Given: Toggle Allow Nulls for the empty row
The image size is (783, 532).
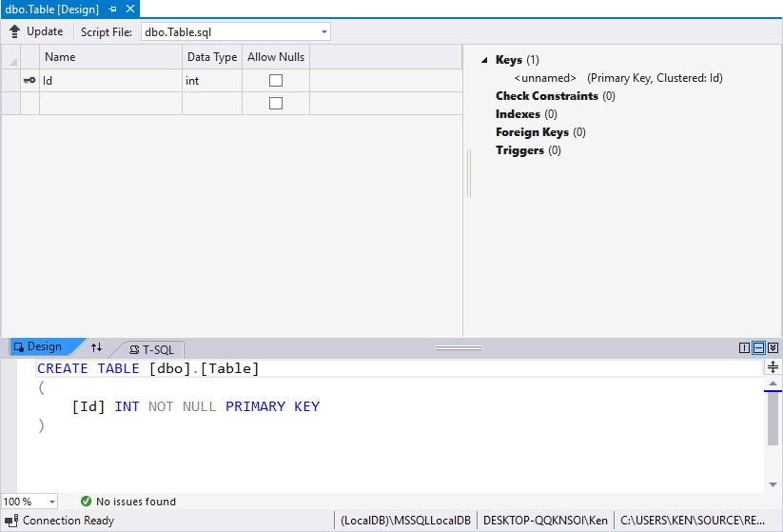Looking at the screenshot, I should coord(276,104).
